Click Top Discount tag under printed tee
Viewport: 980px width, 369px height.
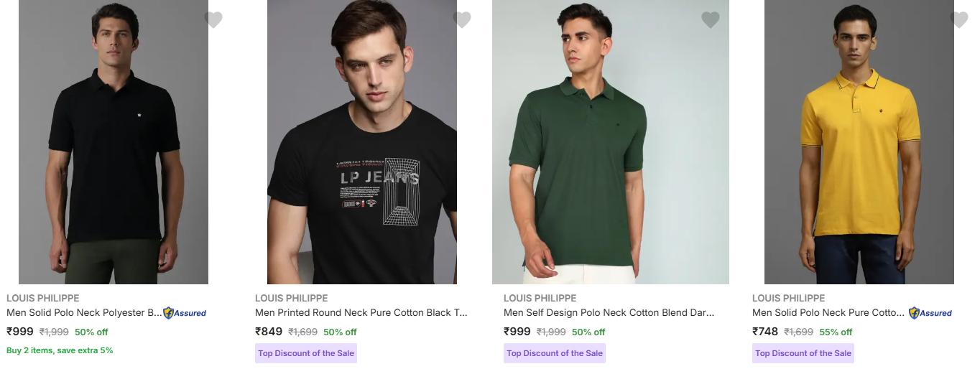pyautogui.click(x=306, y=353)
